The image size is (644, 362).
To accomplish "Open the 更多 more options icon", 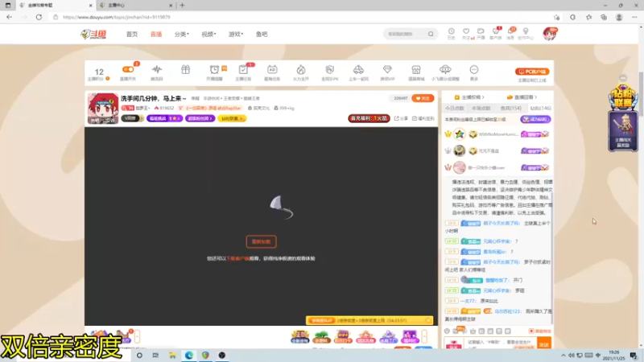I will 474,72.
